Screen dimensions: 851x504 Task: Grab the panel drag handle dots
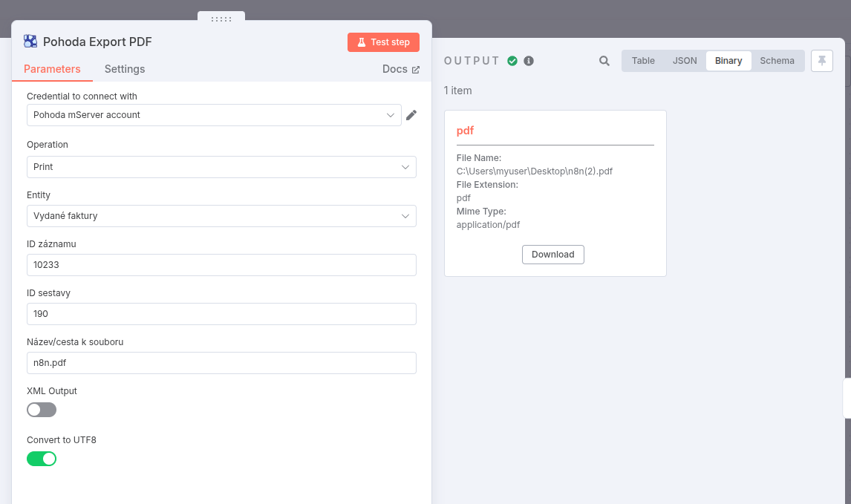pos(221,19)
